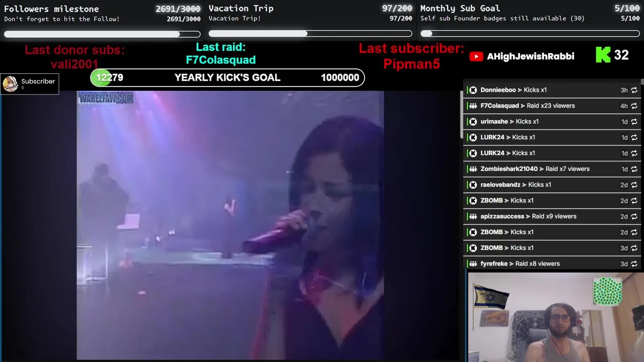The image size is (644, 362).
Task: Click the raid icon beside apizzasuccess
Action: click(473, 216)
